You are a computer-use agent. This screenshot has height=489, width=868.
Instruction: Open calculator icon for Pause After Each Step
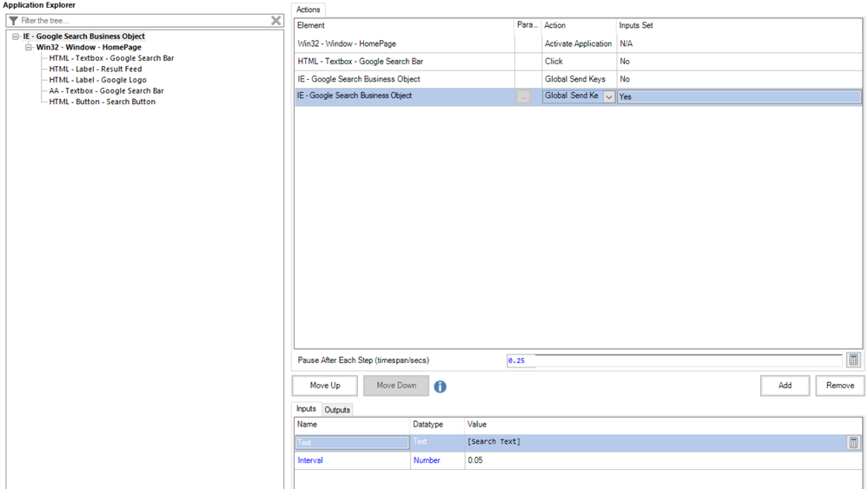coord(853,360)
